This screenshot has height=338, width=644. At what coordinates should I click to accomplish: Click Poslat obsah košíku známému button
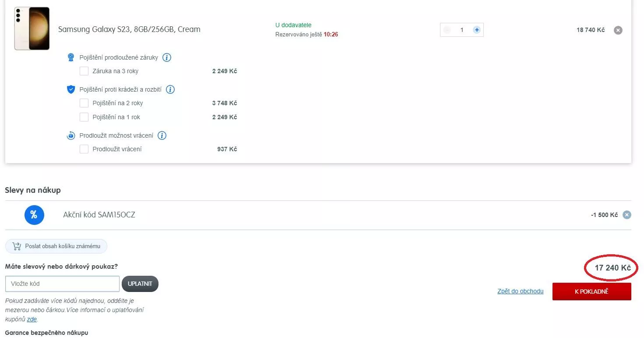[56, 246]
